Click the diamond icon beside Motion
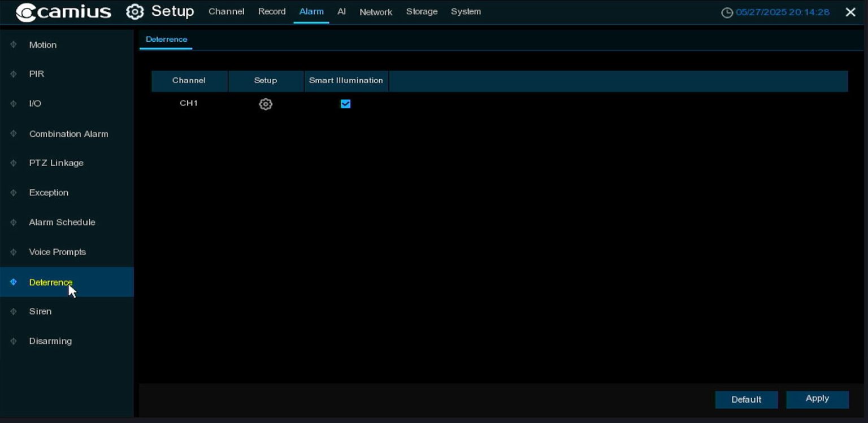The width and height of the screenshot is (868, 423). pos(13,45)
